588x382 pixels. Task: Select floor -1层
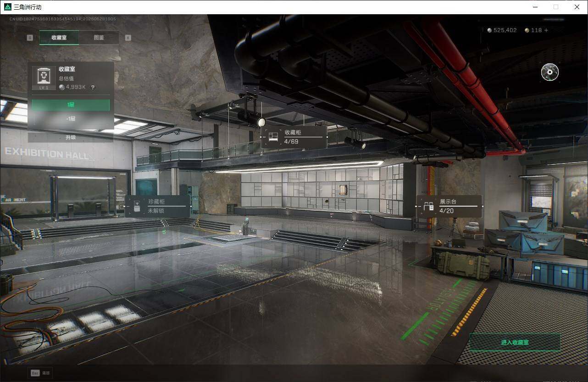pyautogui.click(x=71, y=119)
